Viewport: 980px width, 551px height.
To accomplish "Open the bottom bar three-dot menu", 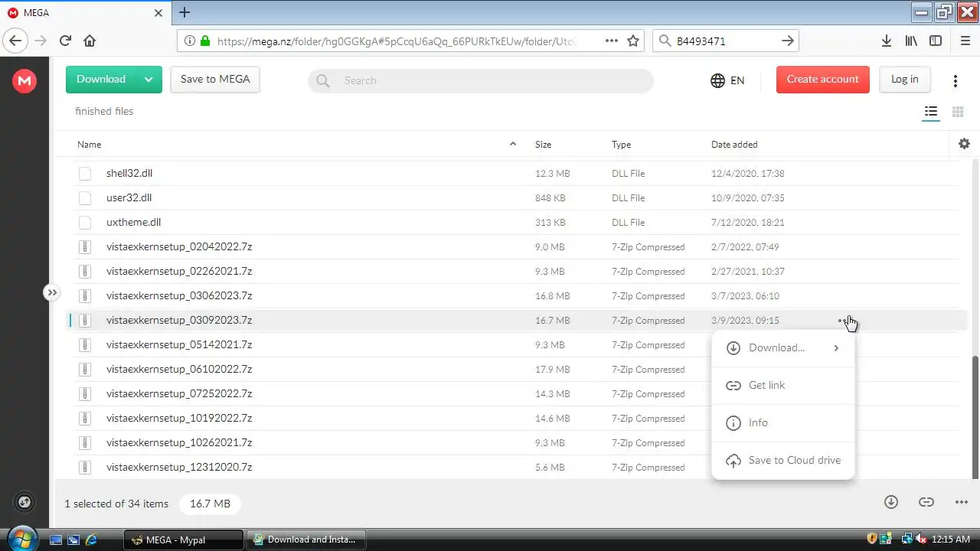I will click(962, 502).
